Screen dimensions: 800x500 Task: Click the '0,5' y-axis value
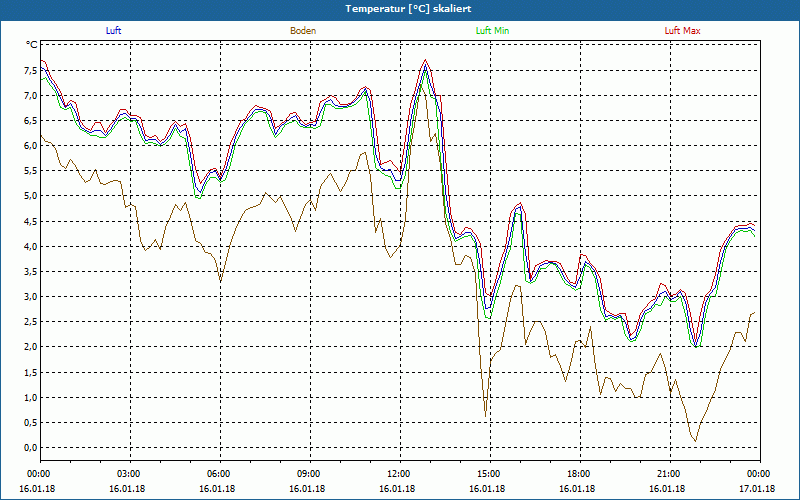click(x=31, y=422)
